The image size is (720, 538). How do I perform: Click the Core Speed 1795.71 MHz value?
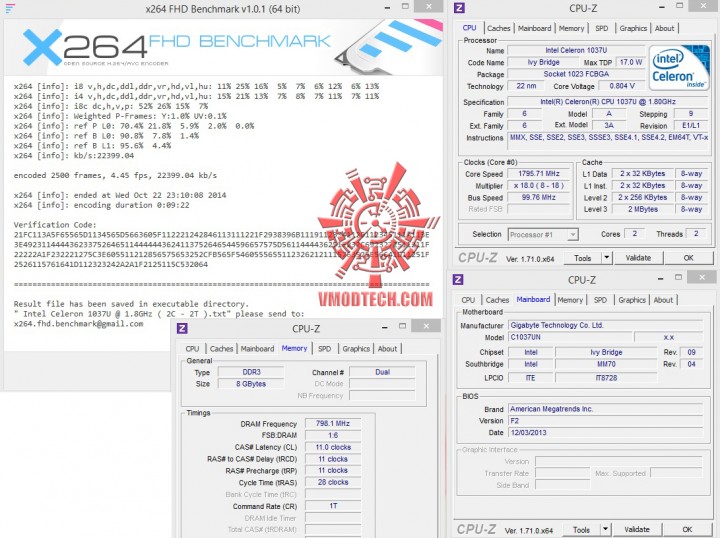click(539, 174)
